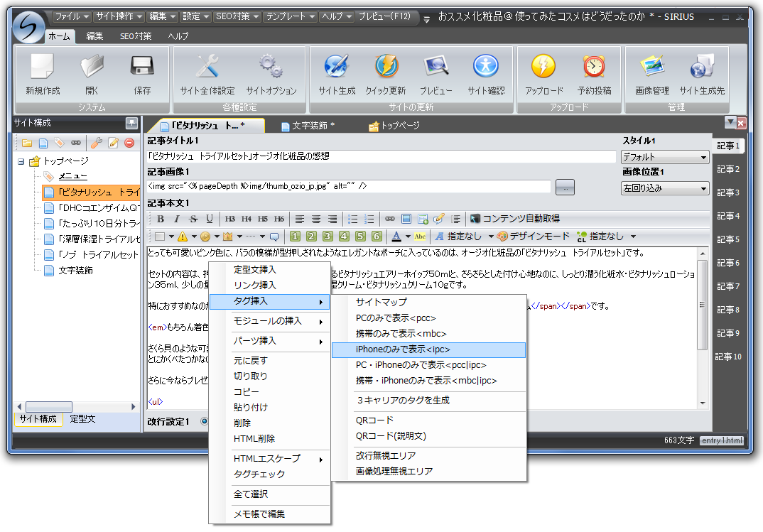763x532 pixels.
Task: Align text center in editor toolbar
Action: (x=316, y=219)
